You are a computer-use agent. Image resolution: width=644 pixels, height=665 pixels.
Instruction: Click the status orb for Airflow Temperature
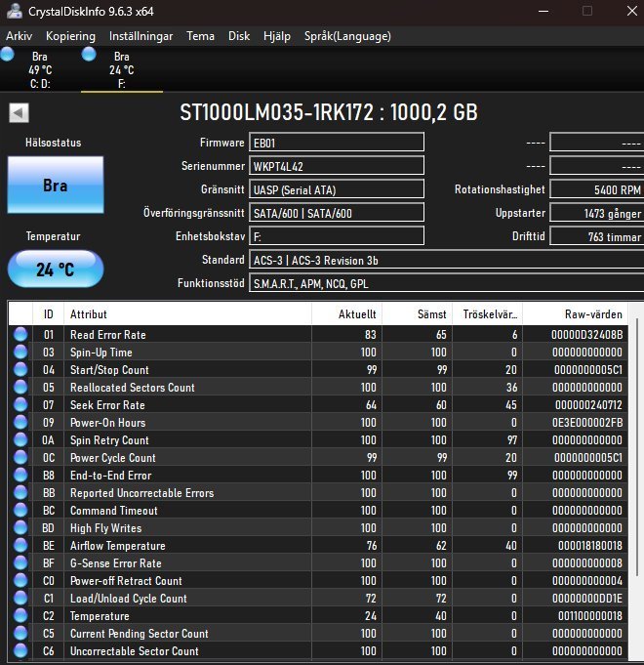20,546
